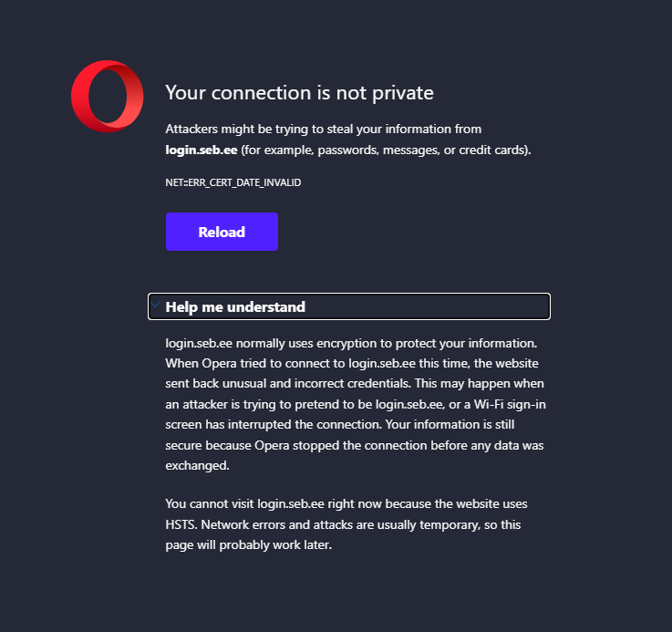Viewport: 672px width, 632px height.
Task: Click the "Wi-Fi sign-in" text in explanation
Action: click(506, 403)
